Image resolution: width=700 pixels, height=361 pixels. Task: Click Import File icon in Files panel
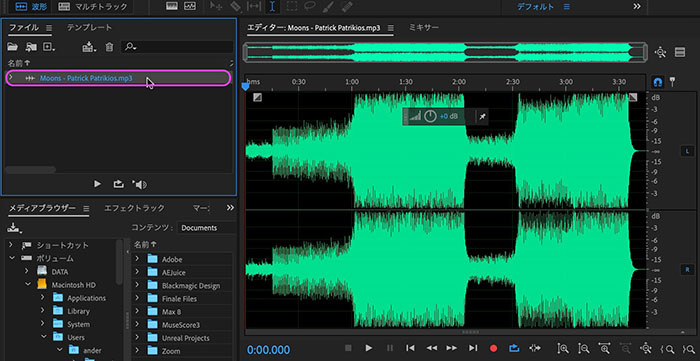point(31,47)
